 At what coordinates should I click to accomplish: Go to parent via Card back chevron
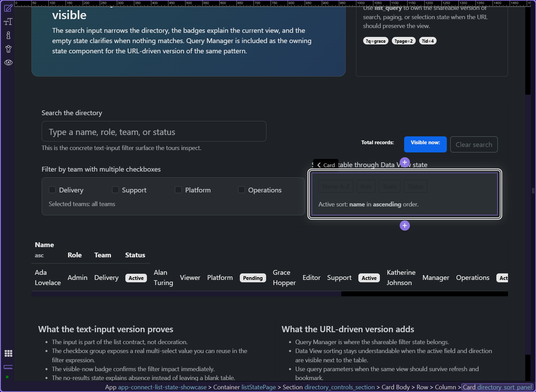pos(319,165)
